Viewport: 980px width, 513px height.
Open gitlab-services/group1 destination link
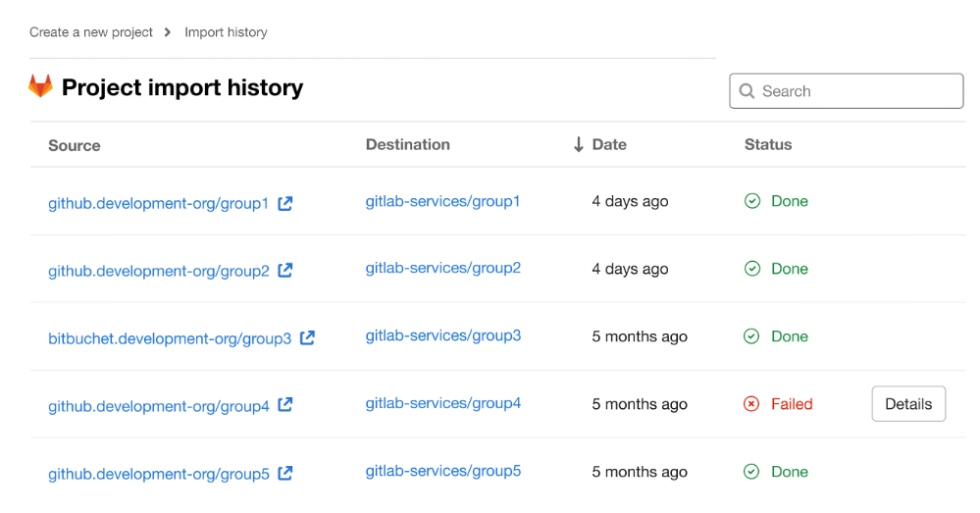pos(442,201)
